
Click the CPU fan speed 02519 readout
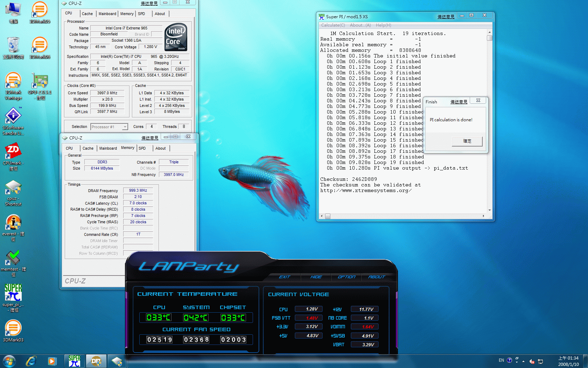160,340
